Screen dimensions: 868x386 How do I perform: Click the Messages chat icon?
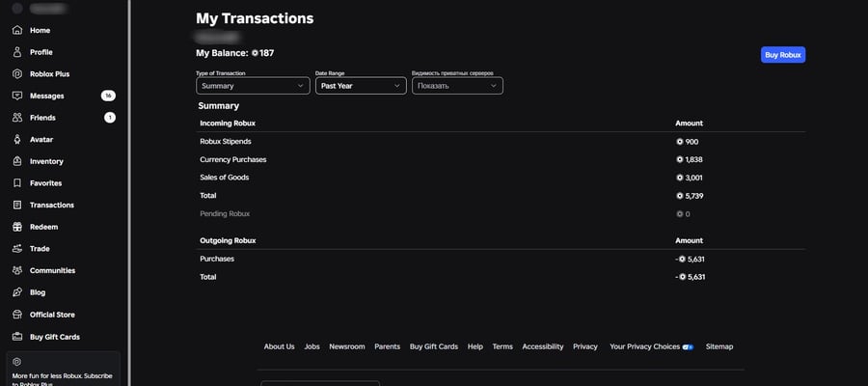[17, 96]
